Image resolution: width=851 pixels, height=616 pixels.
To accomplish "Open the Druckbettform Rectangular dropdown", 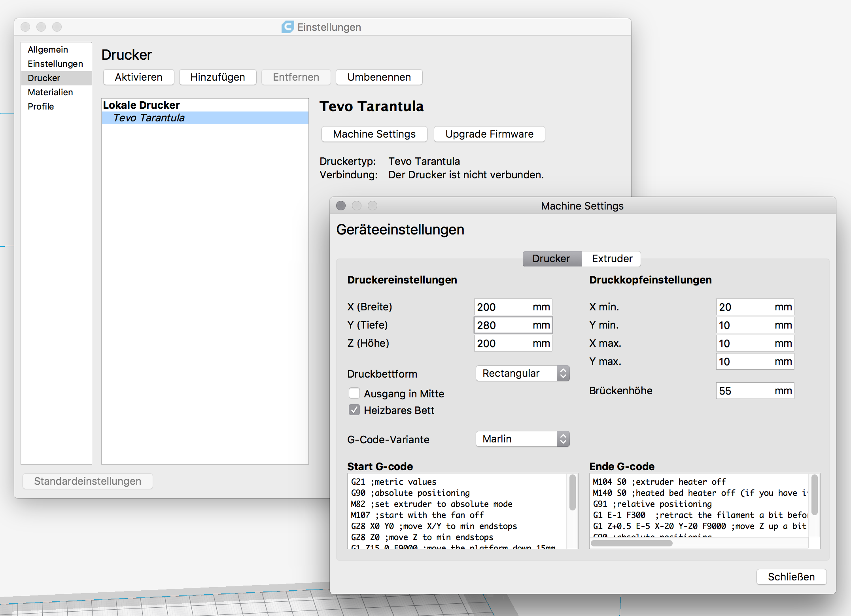I will click(x=523, y=373).
